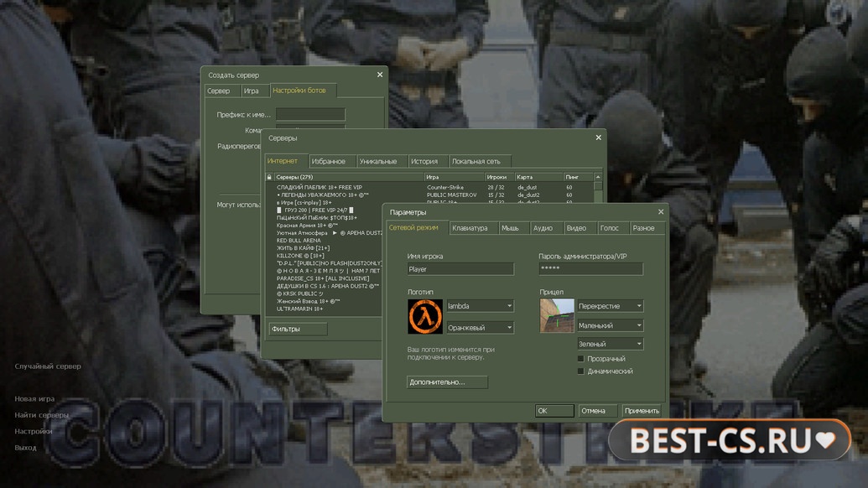Screen dimensions: 868x488
Task: Click the Фильтры button in Серверы
Action: [298, 330]
